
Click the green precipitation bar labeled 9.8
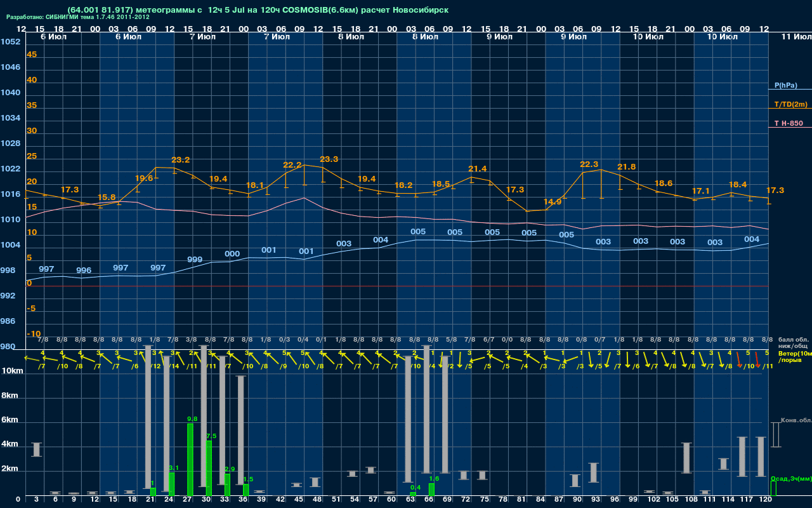click(x=190, y=460)
